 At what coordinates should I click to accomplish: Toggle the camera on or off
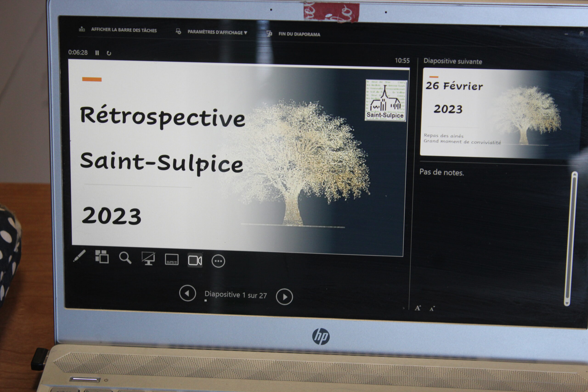pyautogui.click(x=195, y=260)
